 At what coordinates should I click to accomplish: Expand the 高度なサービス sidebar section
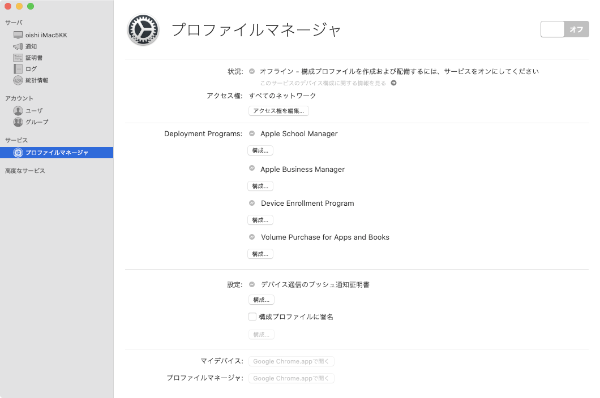(x=25, y=171)
